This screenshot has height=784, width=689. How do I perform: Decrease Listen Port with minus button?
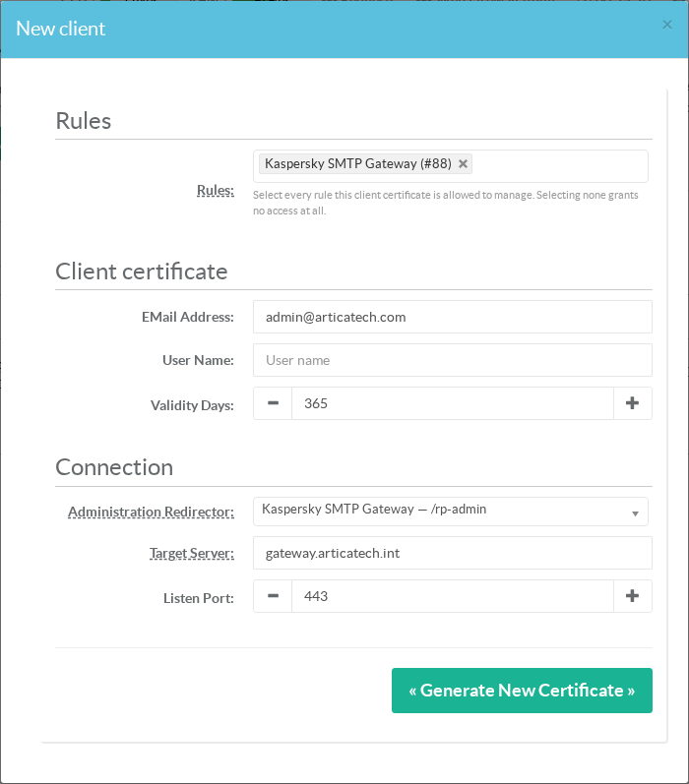tap(273, 596)
